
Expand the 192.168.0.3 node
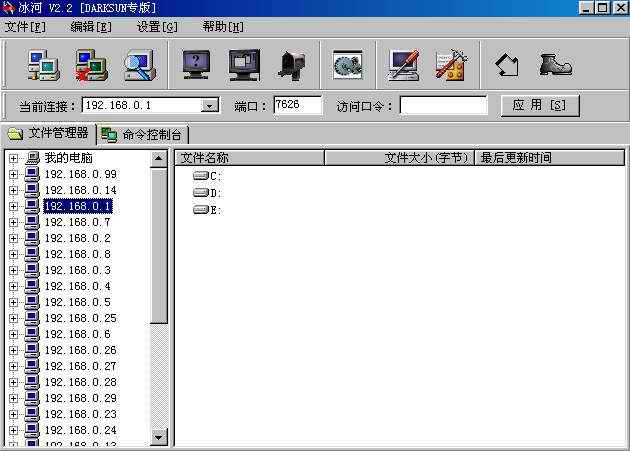pyautogui.click(x=13, y=270)
